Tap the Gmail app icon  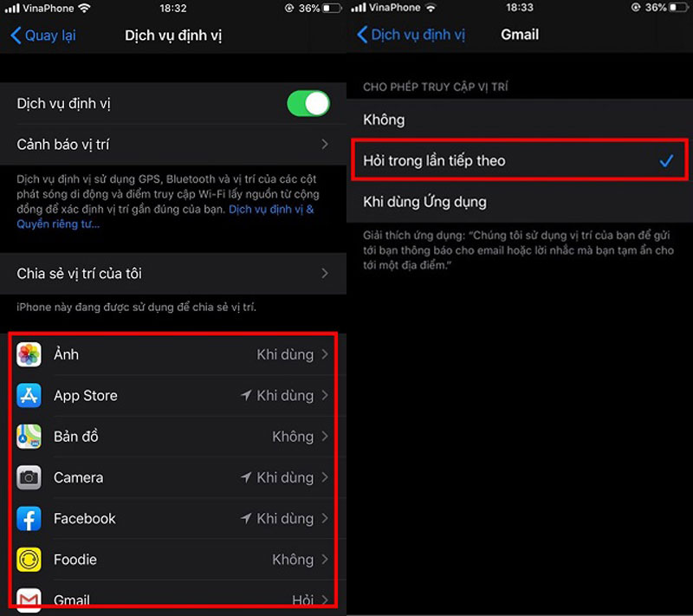pyautogui.click(x=29, y=600)
